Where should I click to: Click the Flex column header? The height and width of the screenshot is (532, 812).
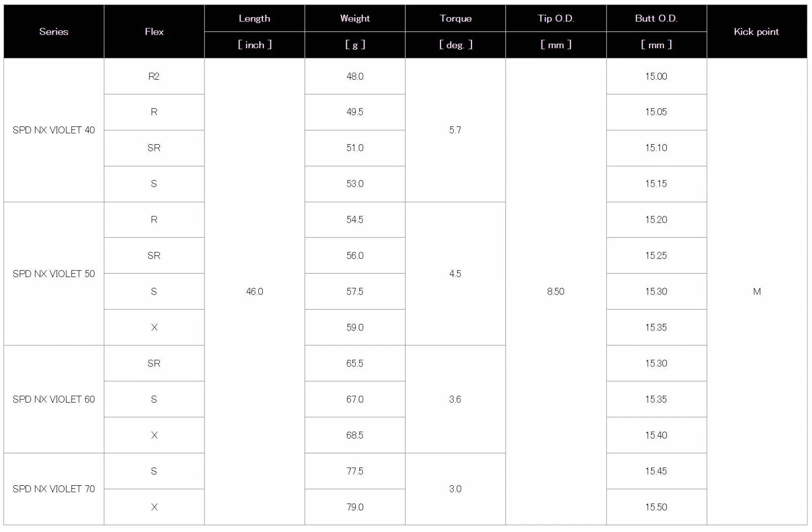click(154, 31)
